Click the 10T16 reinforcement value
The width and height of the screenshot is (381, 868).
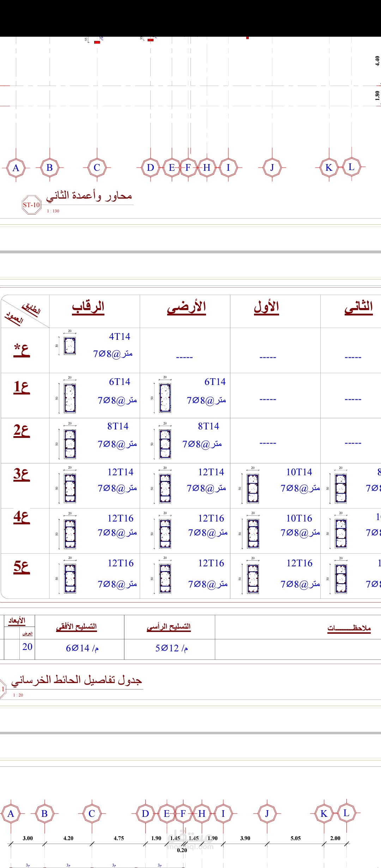pos(299,518)
